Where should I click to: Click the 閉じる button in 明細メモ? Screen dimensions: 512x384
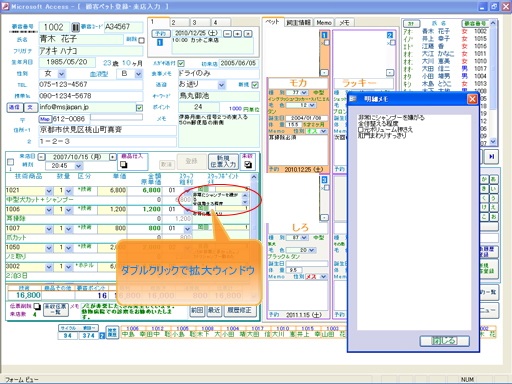coord(444,341)
